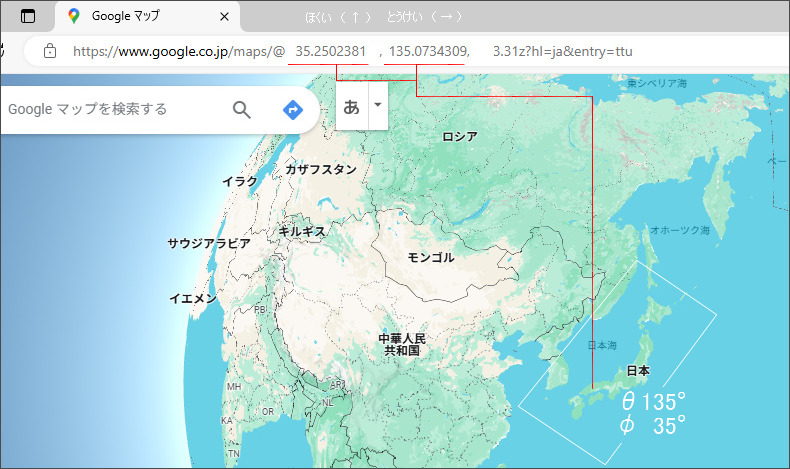The height and width of the screenshot is (469, 790).
Task: Select the カザフスタン country label
Action: coord(321,170)
